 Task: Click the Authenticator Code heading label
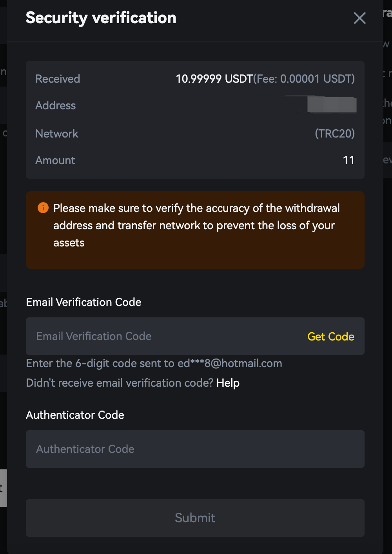75,415
